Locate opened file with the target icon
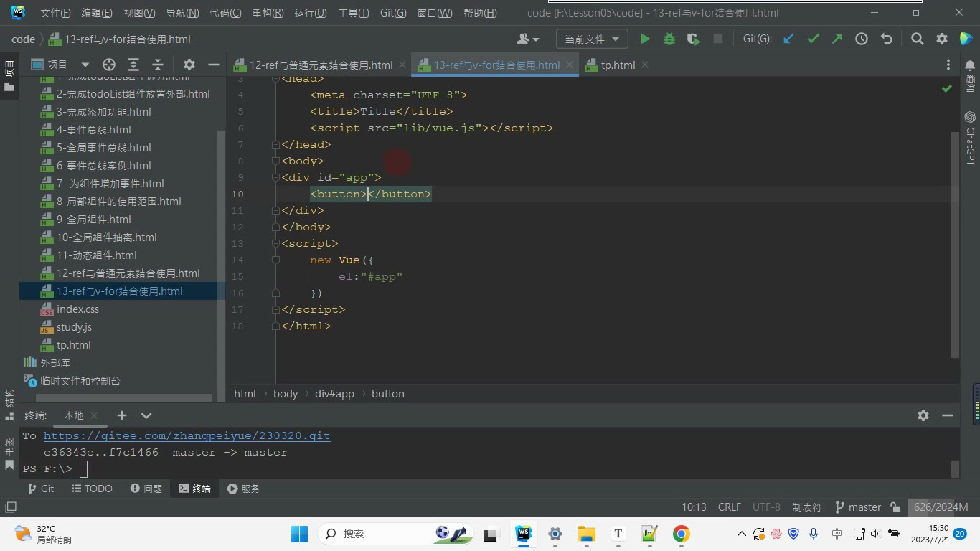 109,65
